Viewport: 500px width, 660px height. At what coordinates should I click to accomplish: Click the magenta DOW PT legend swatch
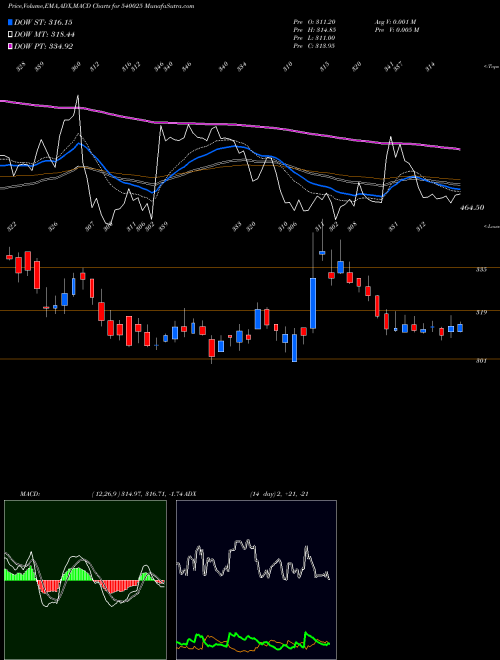point(10,46)
